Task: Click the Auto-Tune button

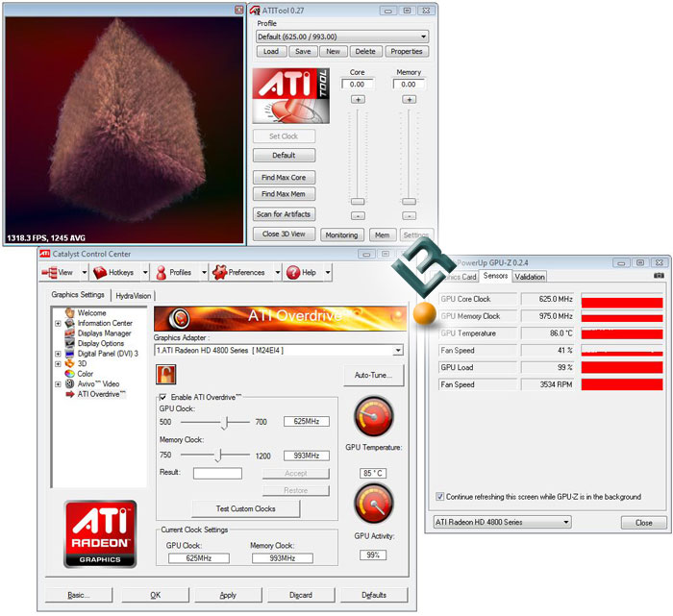Action: (x=373, y=376)
